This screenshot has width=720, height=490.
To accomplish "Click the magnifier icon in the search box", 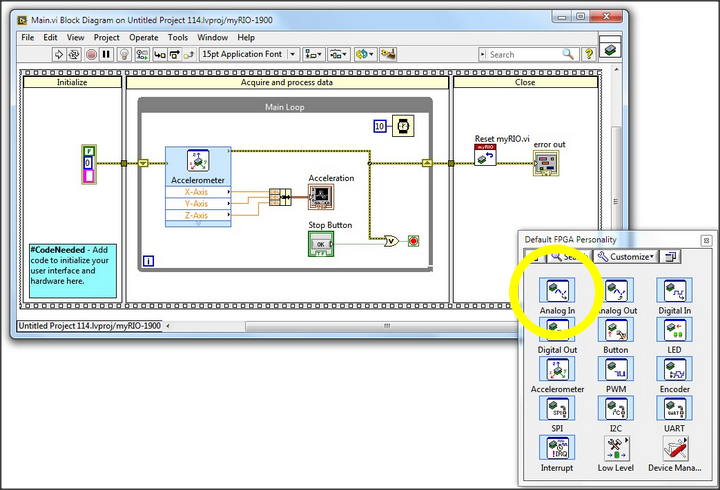I will pos(568,54).
